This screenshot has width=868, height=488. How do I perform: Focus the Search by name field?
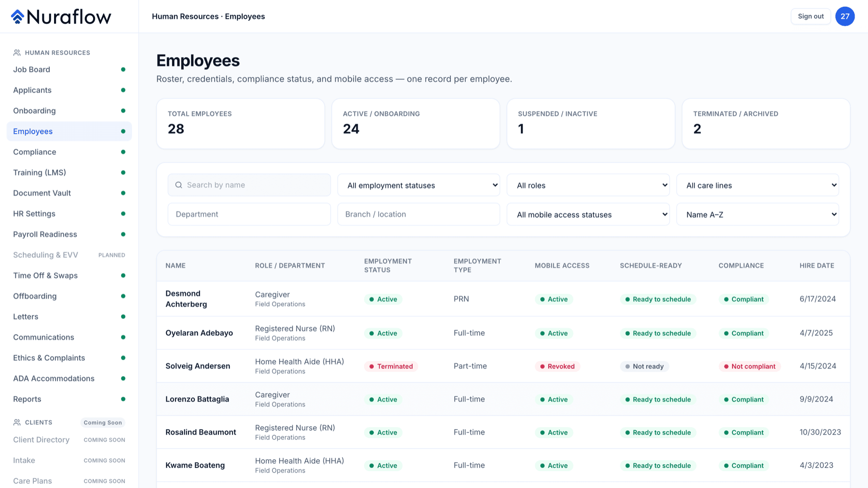click(x=249, y=185)
